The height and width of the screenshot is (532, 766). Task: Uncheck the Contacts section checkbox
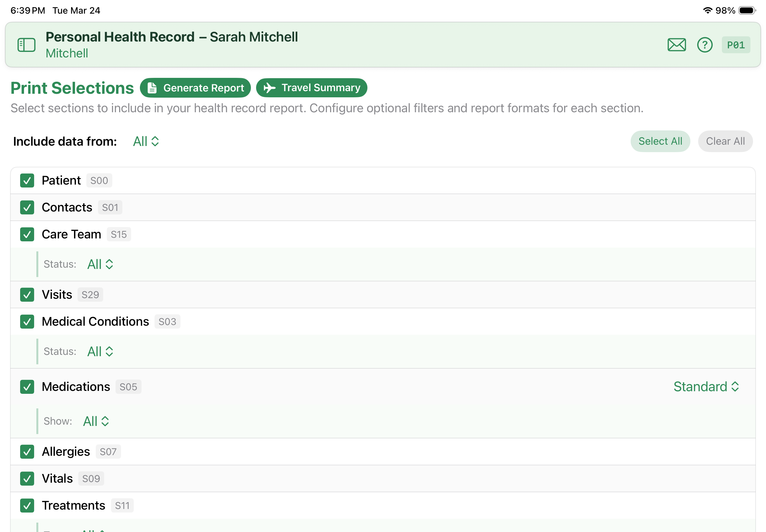(x=27, y=207)
